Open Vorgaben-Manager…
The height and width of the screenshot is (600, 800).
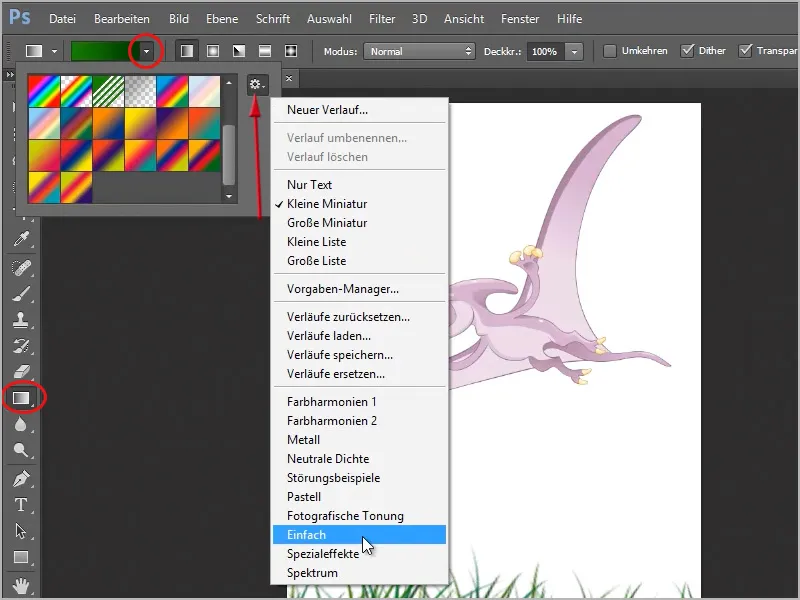(x=359, y=289)
